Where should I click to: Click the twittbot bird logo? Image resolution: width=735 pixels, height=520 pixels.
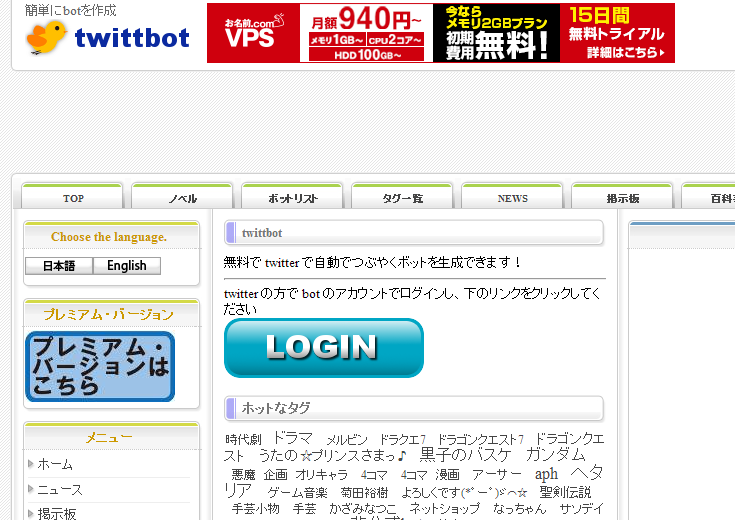[108, 37]
